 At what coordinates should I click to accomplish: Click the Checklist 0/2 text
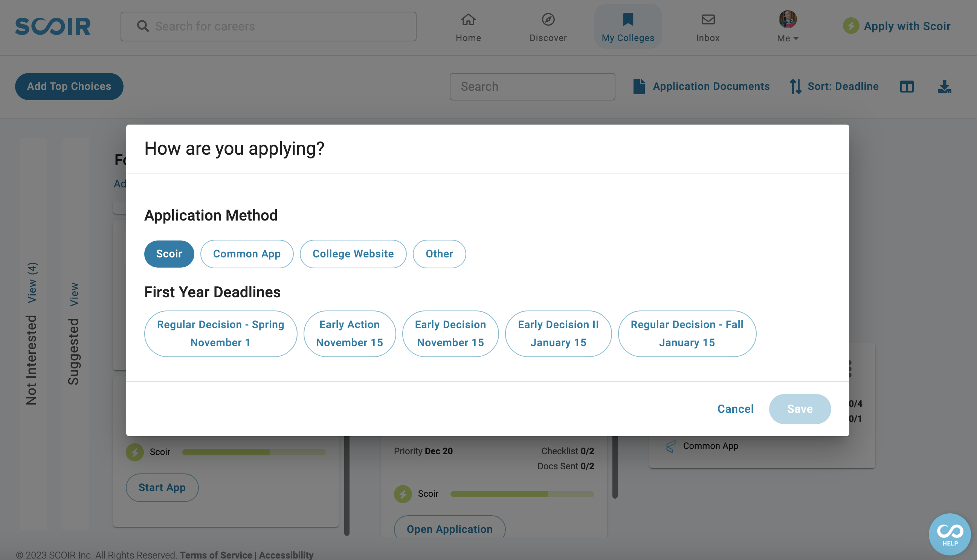pos(568,451)
